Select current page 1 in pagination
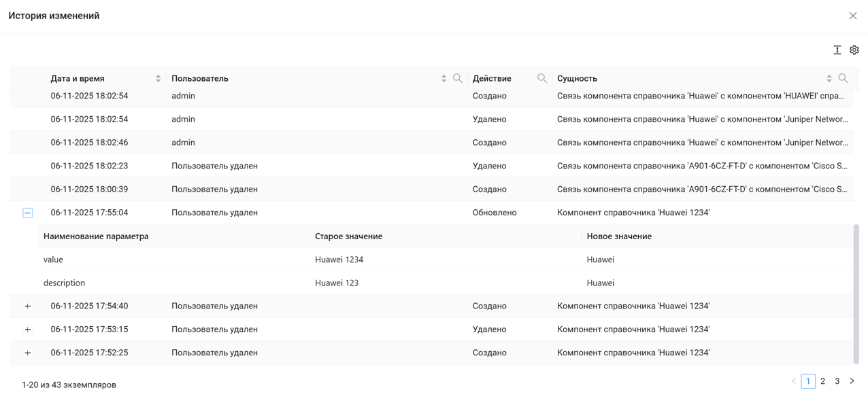Image resolution: width=868 pixels, height=407 pixels. 808,381
